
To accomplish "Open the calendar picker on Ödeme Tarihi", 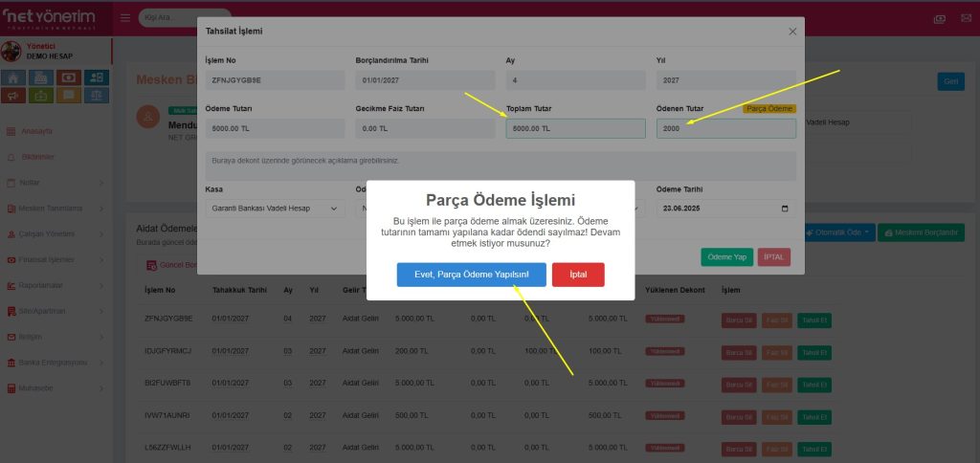I will pos(785,209).
